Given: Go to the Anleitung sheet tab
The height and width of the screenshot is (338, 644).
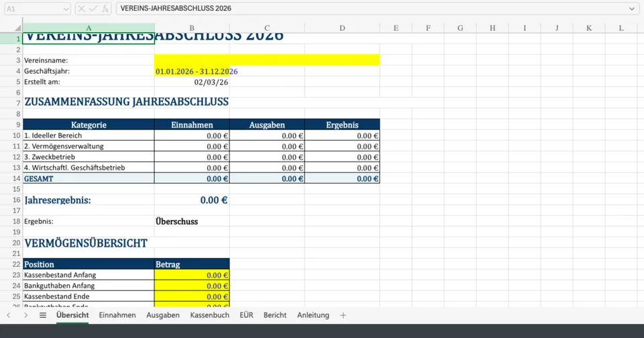Looking at the screenshot, I should pos(313,315).
